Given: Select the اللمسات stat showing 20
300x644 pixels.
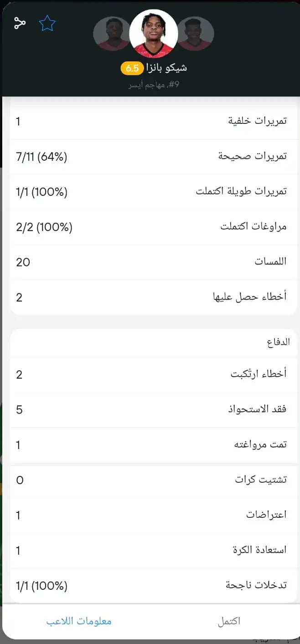Looking at the screenshot, I should [150, 261].
